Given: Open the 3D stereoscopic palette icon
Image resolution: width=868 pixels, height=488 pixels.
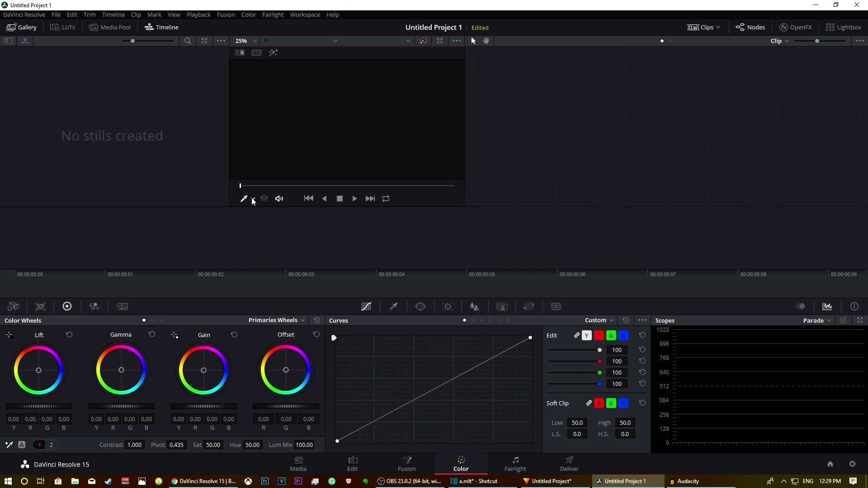Looking at the screenshot, I should (556, 306).
